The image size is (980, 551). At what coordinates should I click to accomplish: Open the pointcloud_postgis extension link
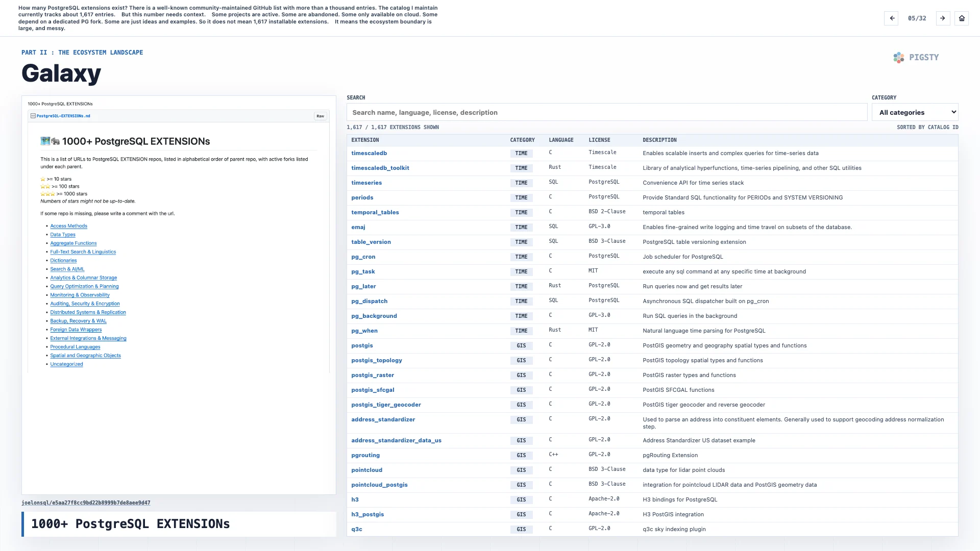(380, 485)
